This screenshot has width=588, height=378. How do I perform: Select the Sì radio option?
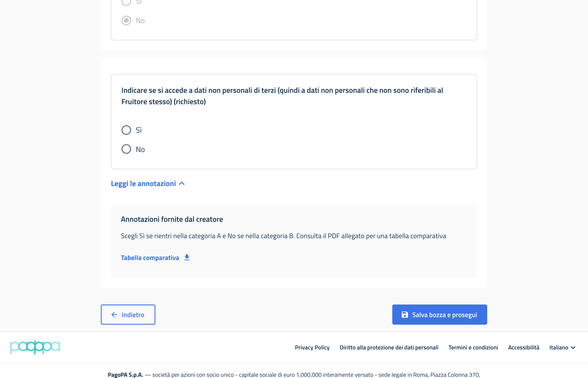click(x=126, y=130)
